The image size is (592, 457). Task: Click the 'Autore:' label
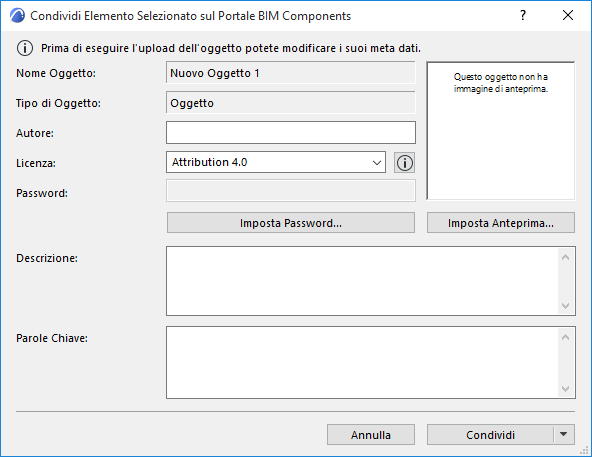(35, 133)
